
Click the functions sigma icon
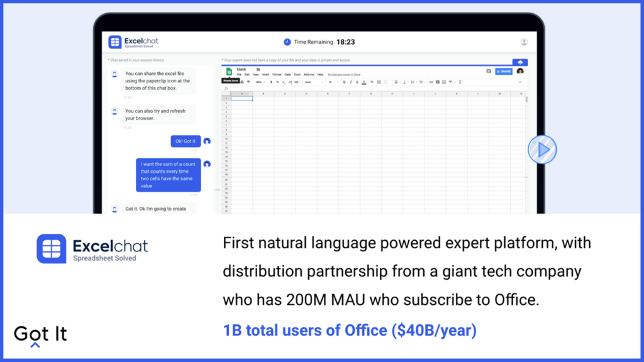click(x=460, y=82)
